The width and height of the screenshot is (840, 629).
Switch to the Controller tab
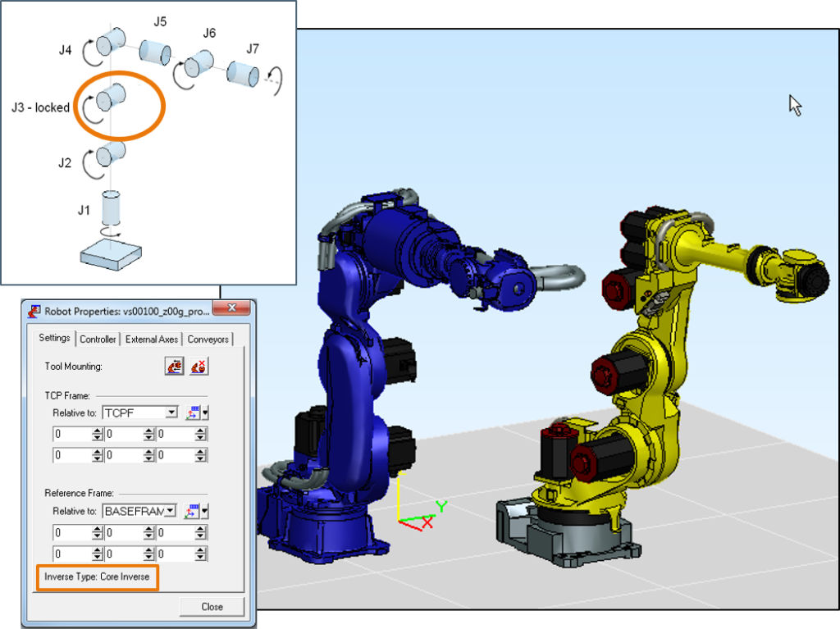point(98,340)
